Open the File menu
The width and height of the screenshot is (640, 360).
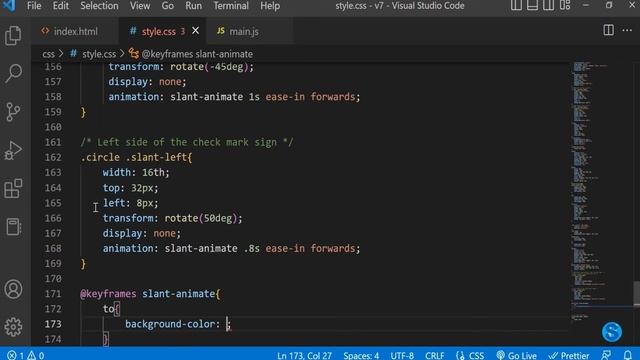point(34,6)
